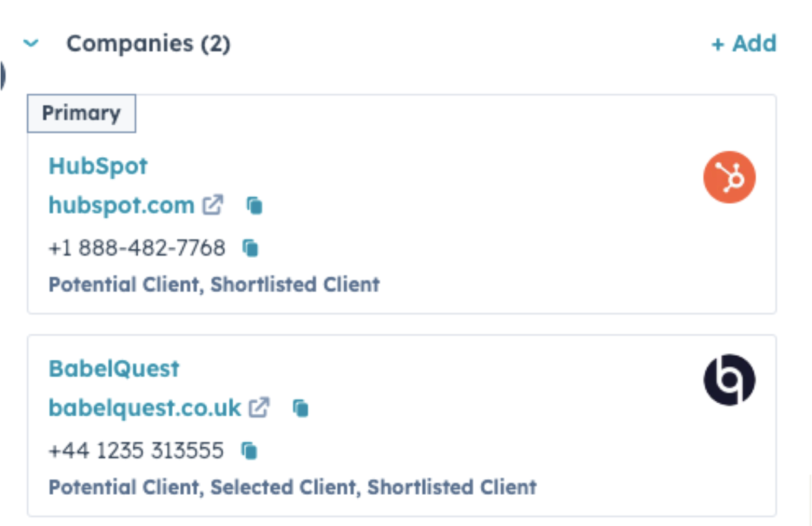The height and width of the screenshot is (526, 812).
Task: Open hubspot.com via its external link icon
Action: pos(212,204)
